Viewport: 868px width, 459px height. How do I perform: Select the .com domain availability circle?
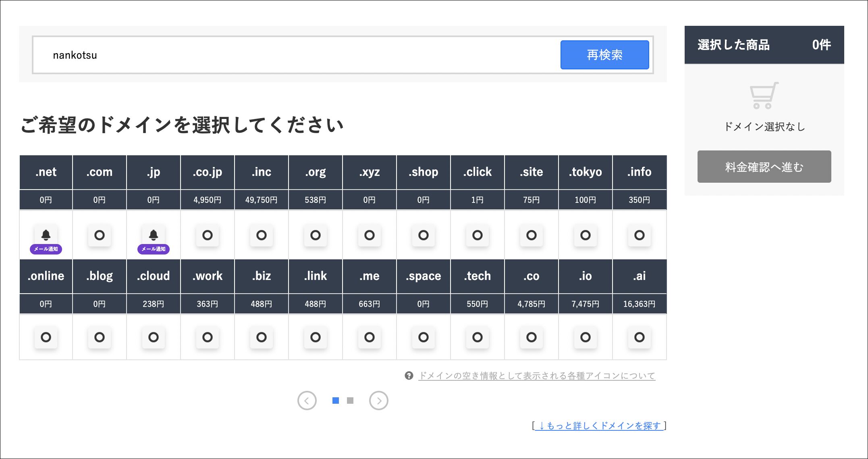click(x=100, y=235)
